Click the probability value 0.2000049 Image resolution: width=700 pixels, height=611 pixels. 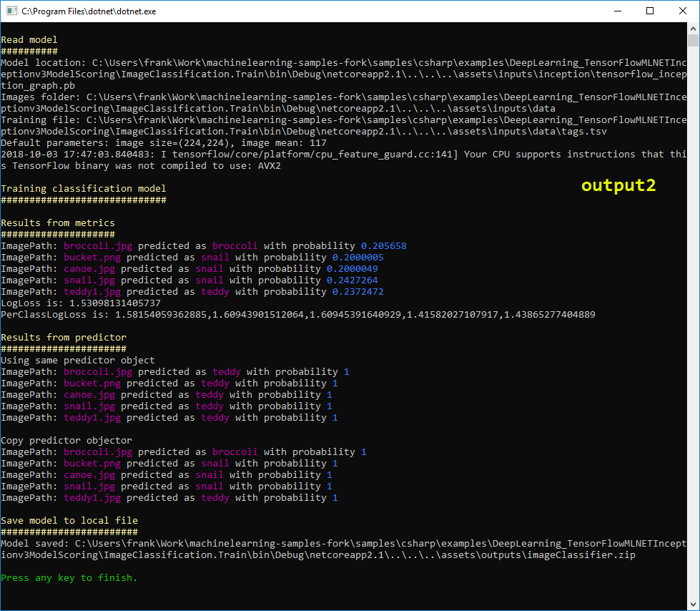352,269
